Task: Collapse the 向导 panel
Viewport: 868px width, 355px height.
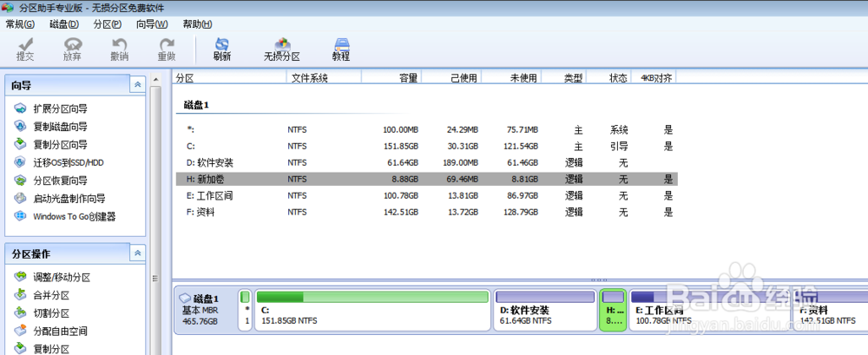Action: coord(137,85)
